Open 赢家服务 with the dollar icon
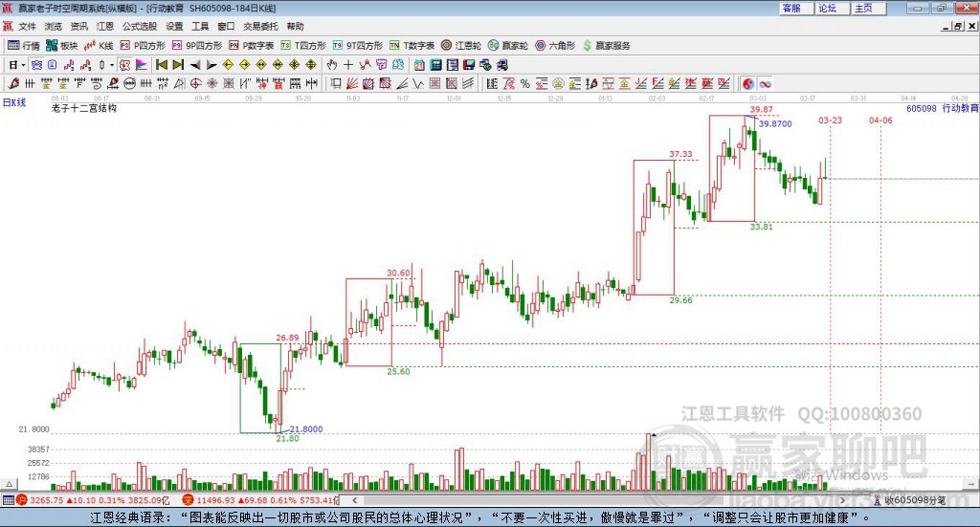Image resolution: width=980 pixels, height=527 pixels. [x=606, y=46]
